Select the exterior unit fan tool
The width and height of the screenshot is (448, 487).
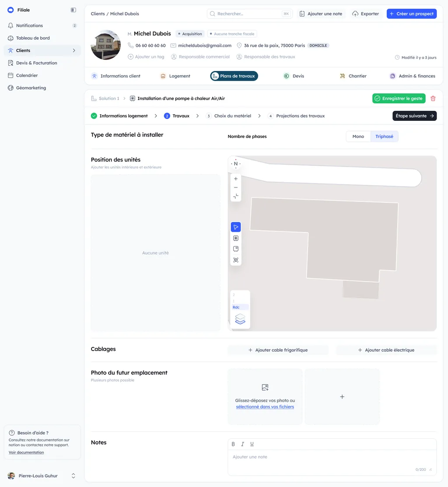(x=236, y=238)
